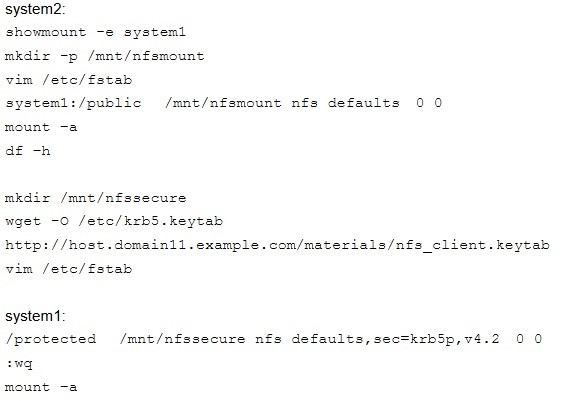Click the ':wq' vim command line
The image size is (565, 401).
pyautogui.click(x=19, y=363)
